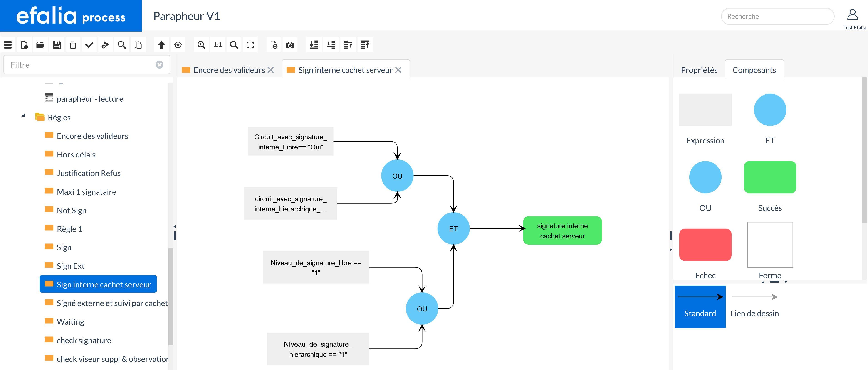Switch to the Propriétés tab

pos(699,70)
